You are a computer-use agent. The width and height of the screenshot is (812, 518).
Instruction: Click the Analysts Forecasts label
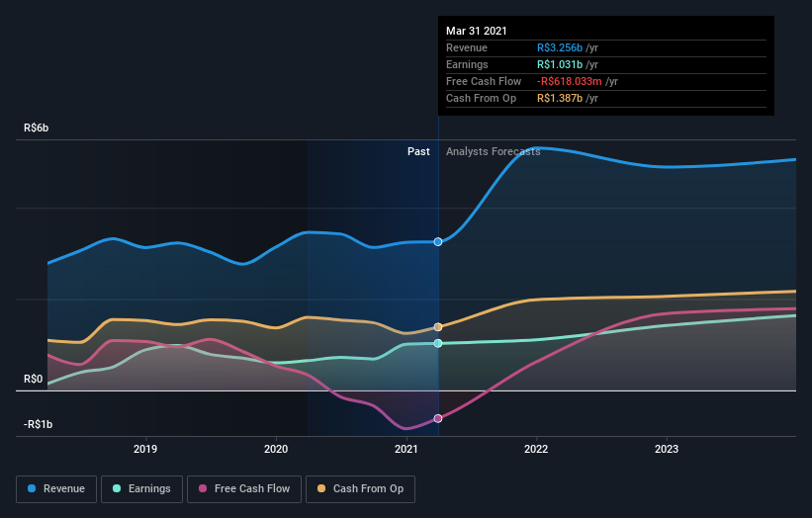click(x=493, y=151)
